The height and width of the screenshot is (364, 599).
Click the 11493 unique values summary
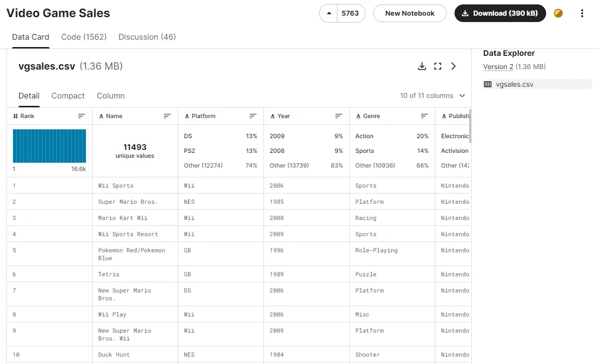(135, 151)
